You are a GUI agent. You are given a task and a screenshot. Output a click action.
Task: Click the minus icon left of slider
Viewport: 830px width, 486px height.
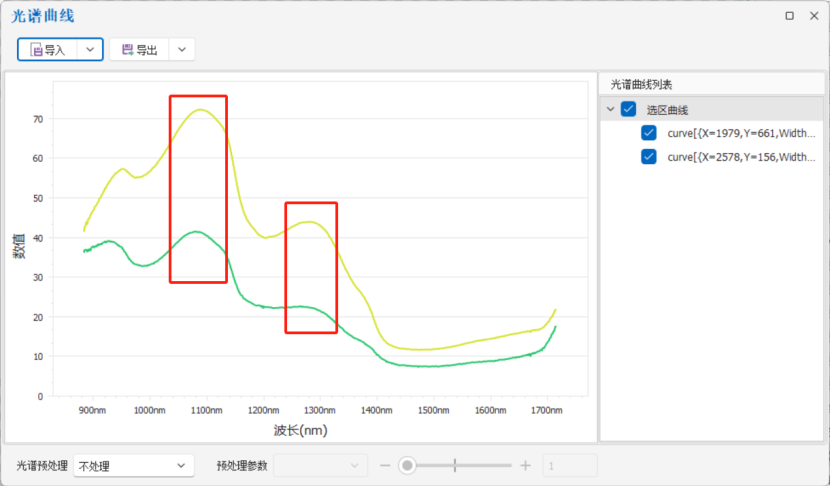click(385, 465)
